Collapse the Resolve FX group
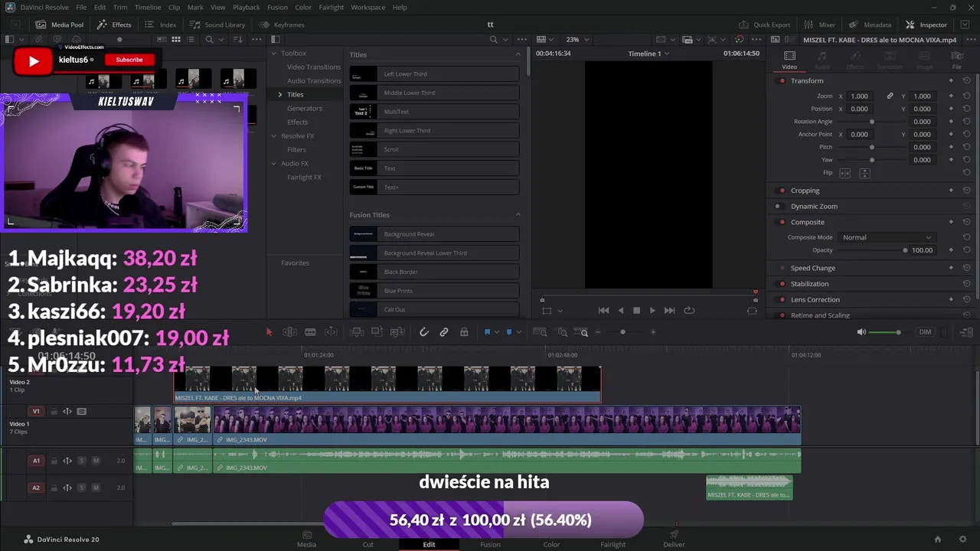The width and height of the screenshot is (980, 551). [x=274, y=136]
